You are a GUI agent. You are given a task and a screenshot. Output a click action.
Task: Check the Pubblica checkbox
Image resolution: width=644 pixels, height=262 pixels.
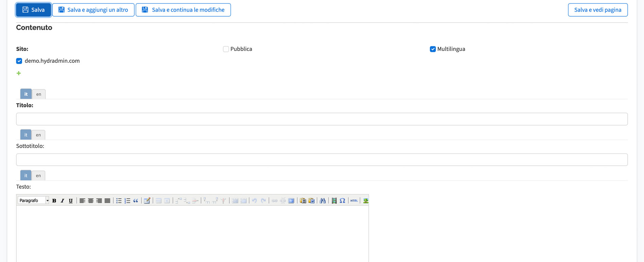226,49
